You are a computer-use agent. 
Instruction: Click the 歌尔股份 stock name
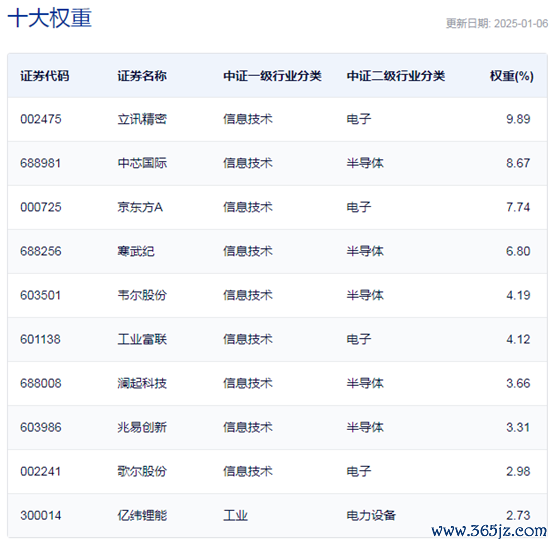142,471
